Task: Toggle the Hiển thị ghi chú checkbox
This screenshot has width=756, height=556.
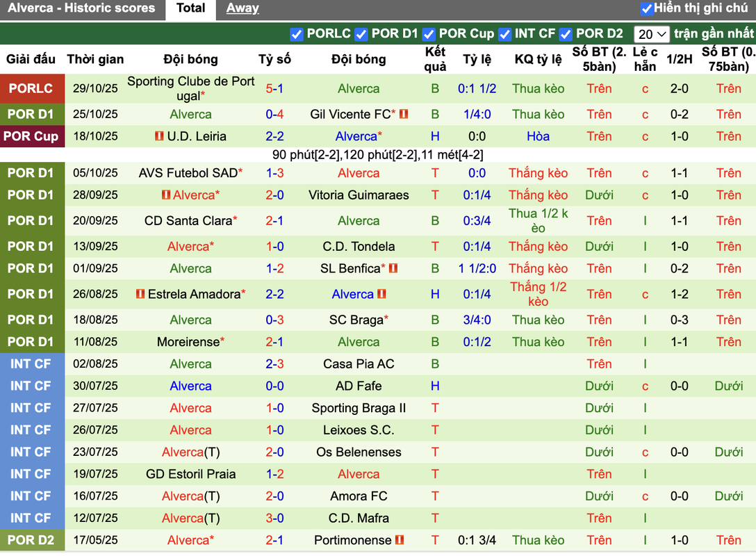Action: [646, 8]
